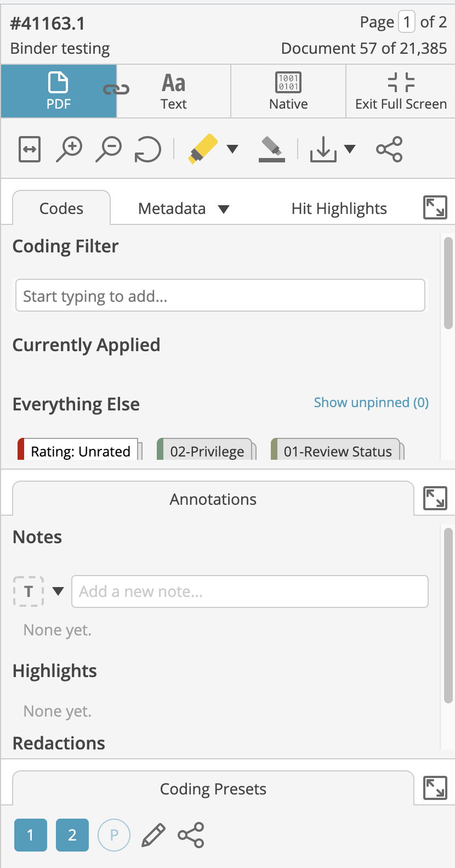Toggle coding preset 2
Screen dimensions: 455x868
(x=72, y=835)
